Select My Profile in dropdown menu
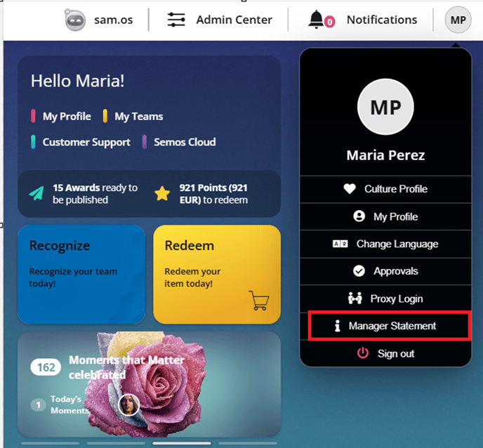 coord(385,216)
